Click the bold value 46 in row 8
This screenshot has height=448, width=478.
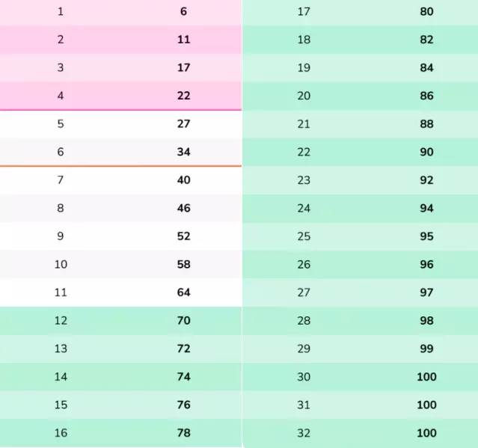pos(183,208)
